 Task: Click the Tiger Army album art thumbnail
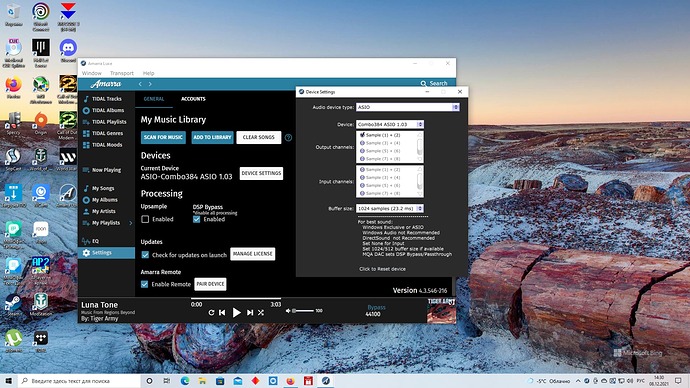tap(441, 310)
